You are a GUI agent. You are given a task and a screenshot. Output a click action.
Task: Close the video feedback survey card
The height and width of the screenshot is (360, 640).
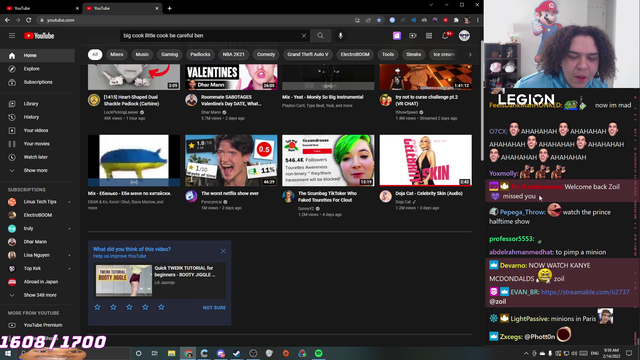(x=223, y=251)
